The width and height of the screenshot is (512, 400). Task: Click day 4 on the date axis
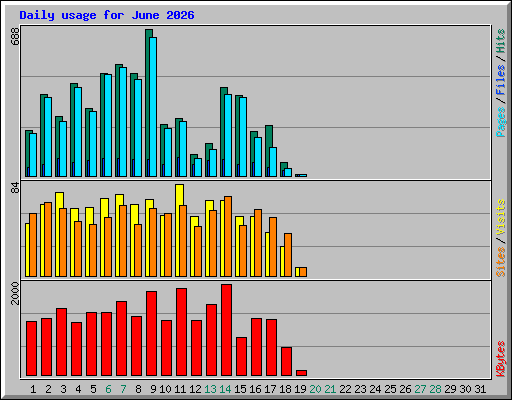(x=78, y=389)
